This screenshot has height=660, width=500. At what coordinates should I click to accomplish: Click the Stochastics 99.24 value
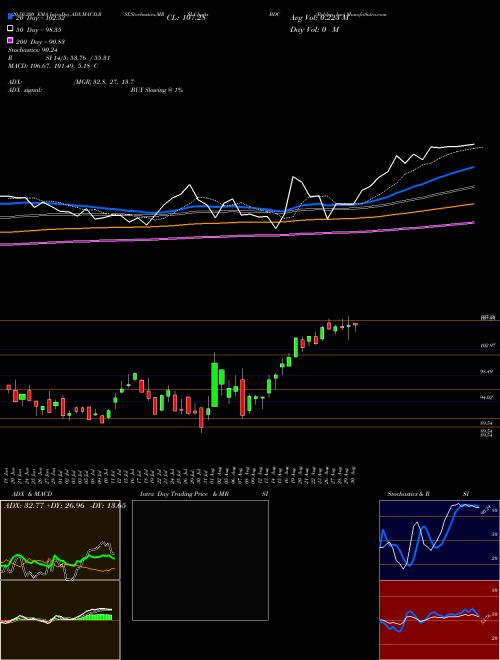point(32,50)
